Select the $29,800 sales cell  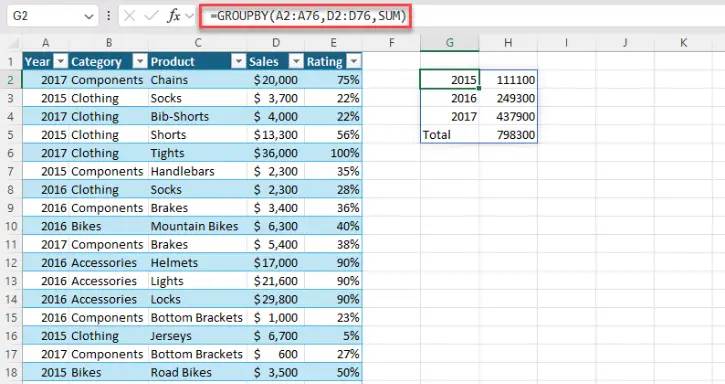pyautogui.click(x=276, y=299)
